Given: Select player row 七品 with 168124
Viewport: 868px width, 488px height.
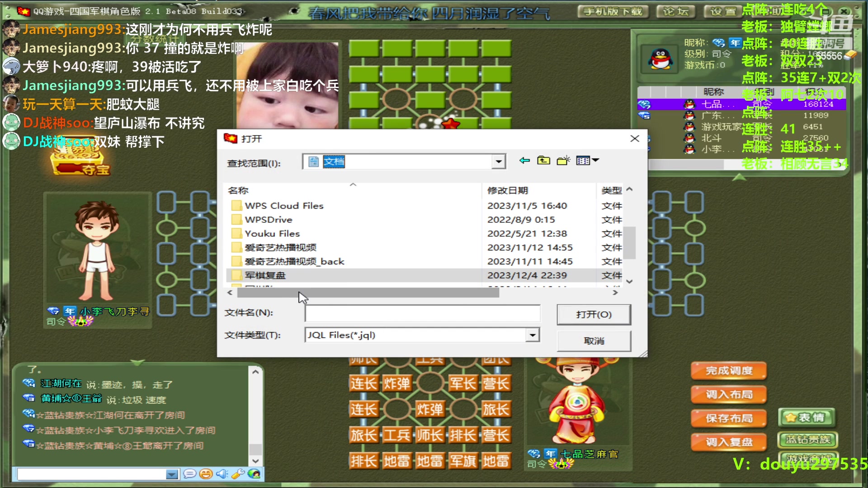Looking at the screenshot, I should pyautogui.click(x=741, y=104).
